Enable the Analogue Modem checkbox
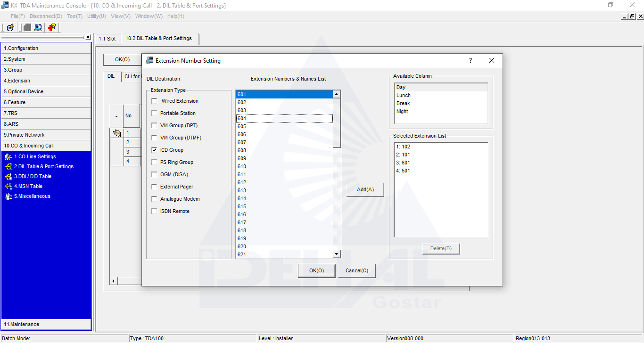The height and width of the screenshot is (343, 644). 154,199
